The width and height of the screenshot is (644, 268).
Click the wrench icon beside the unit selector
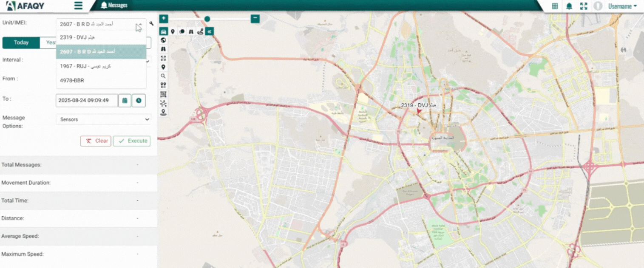tap(151, 24)
